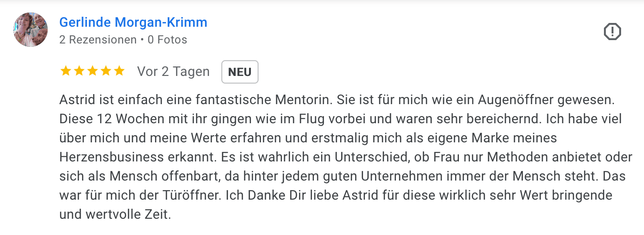Click the "Vor 2 Tagen" timestamp

pos(173,72)
